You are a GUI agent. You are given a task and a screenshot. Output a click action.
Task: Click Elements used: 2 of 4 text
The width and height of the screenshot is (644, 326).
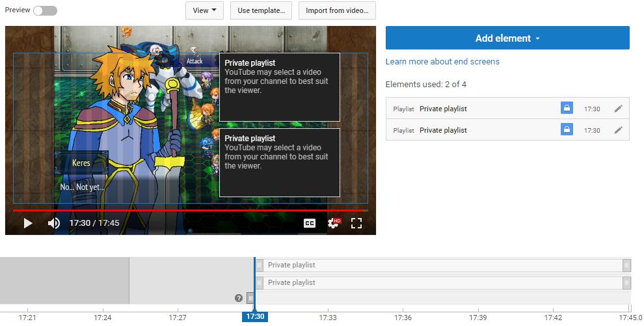(x=426, y=85)
